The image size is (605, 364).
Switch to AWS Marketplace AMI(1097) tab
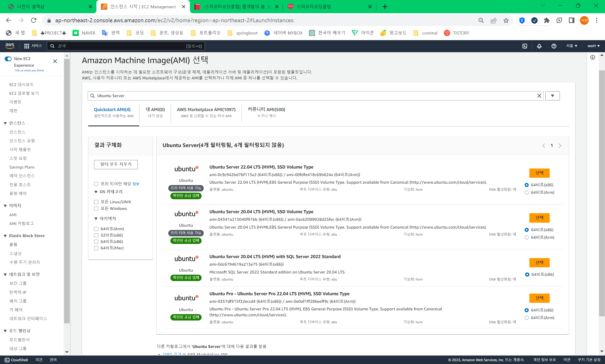(x=206, y=112)
